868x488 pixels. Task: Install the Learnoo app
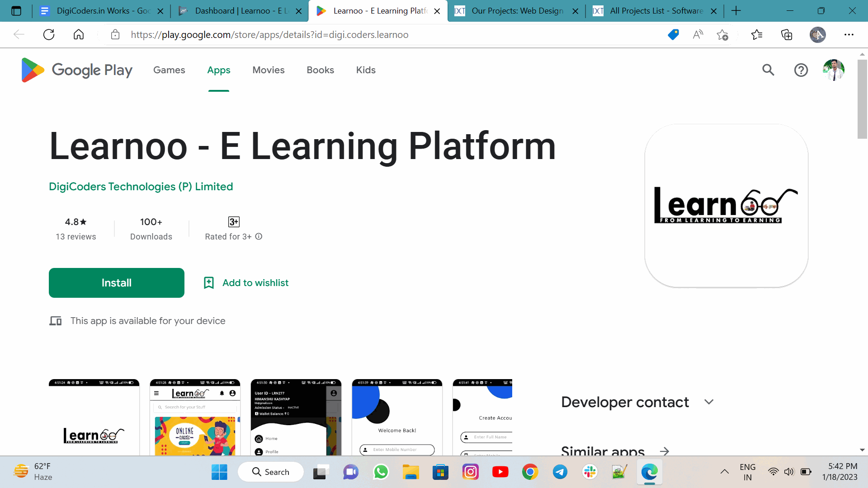(x=117, y=283)
